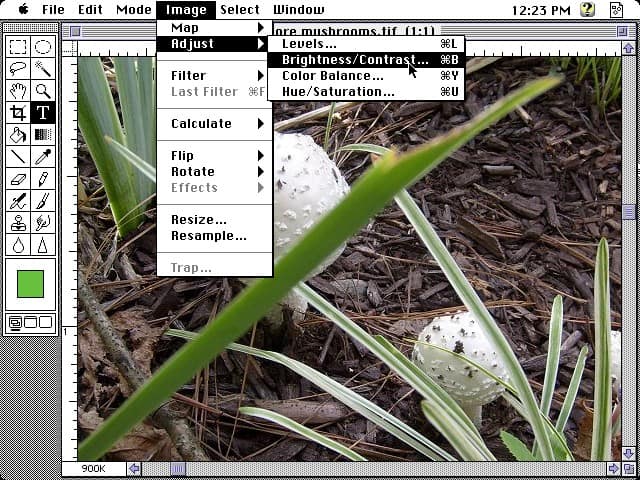Toggle the middle screen mode icon
Viewport: 640px width, 480px height.
click(31, 323)
